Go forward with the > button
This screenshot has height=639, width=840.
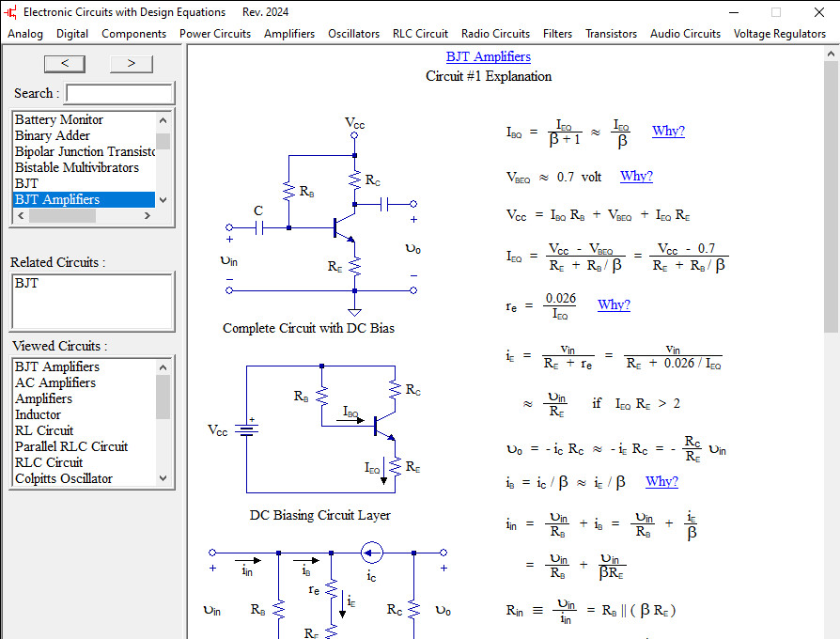132,63
